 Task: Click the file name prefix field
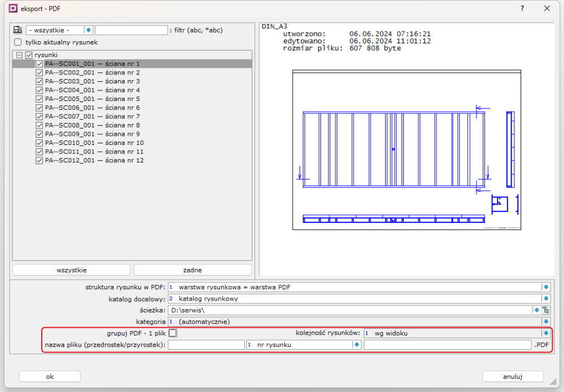206,345
